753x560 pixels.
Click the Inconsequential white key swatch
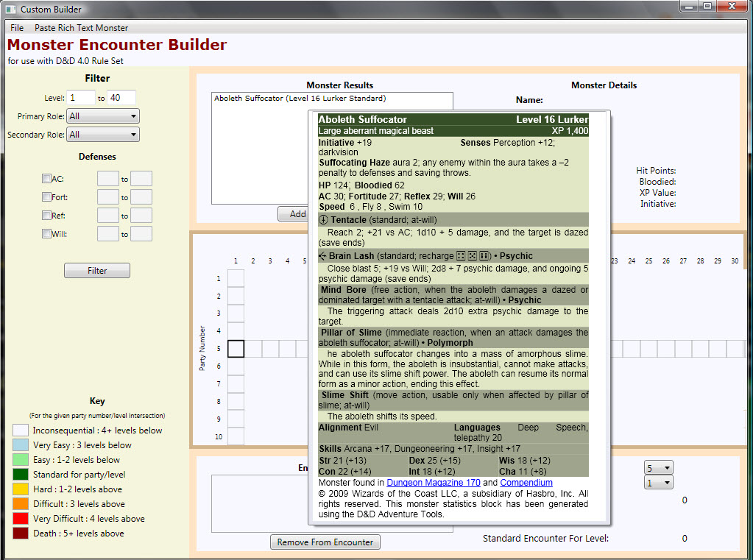(21, 430)
